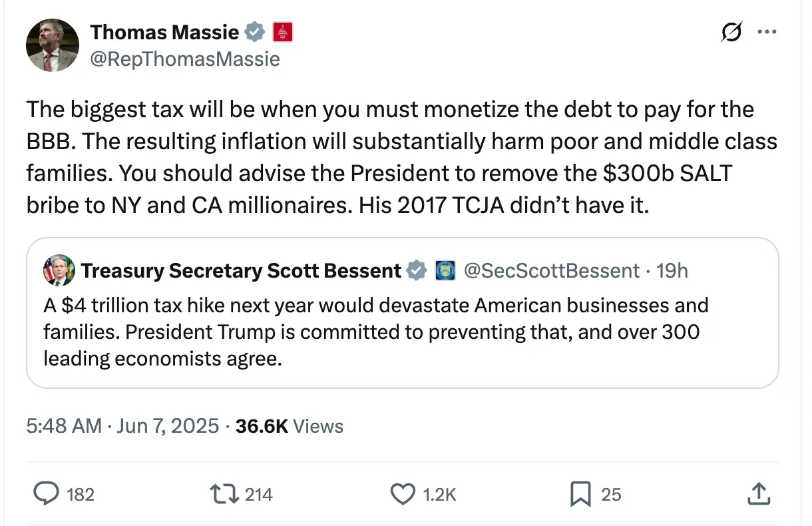Like the tweet with the heart icon
The image size is (812, 526).
pos(401,494)
